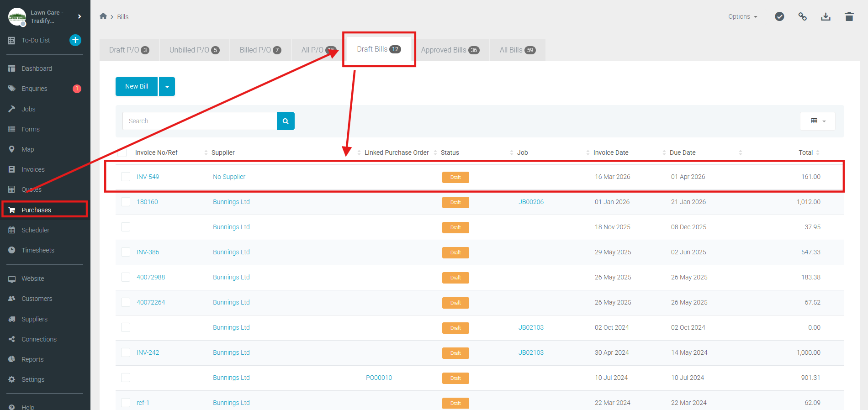Open purchase order PO00010 link
Screen dimensions: 868x410
click(379, 378)
